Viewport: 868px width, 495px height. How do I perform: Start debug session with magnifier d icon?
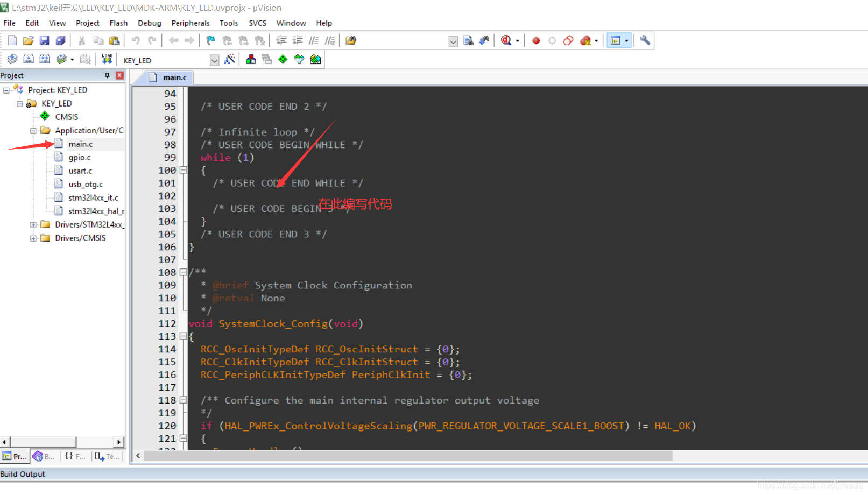point(506,40)
